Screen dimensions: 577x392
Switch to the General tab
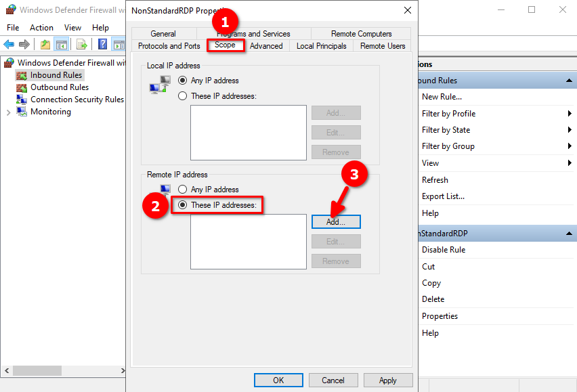[x=163, y=34]
